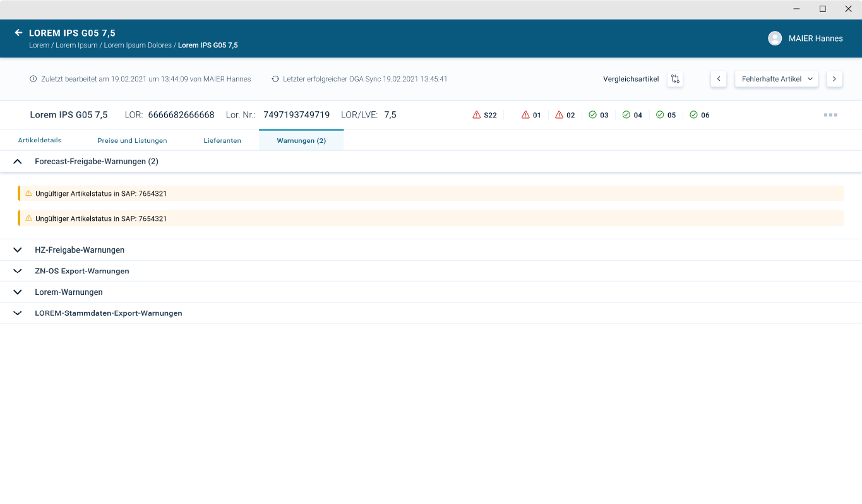Click the MAIER Hannes avatar icon
The width and height of the screenshot is (862, 504).
click(x=774, y=38)
